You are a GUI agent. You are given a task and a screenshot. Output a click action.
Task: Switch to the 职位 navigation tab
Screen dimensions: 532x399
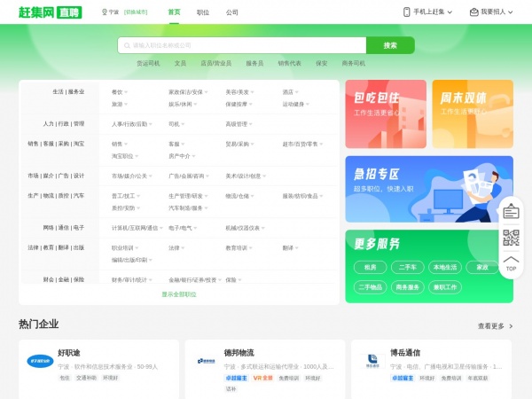coord(203,12)
